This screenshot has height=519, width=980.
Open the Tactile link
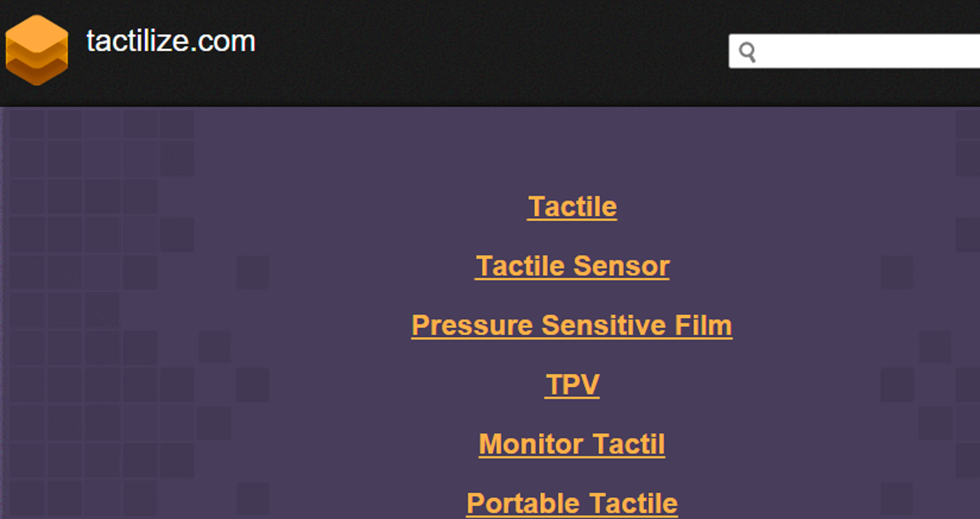(572, 207)
